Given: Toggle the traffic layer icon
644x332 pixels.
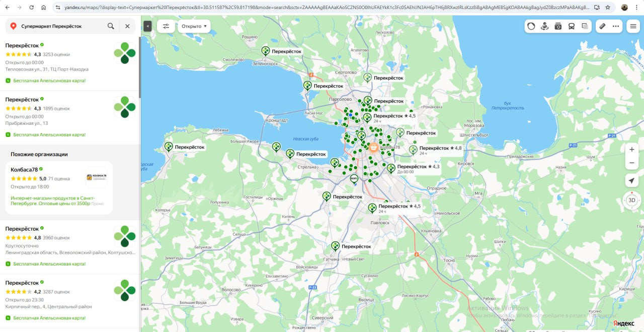Looking at the screenshot, I should point(531,26).
